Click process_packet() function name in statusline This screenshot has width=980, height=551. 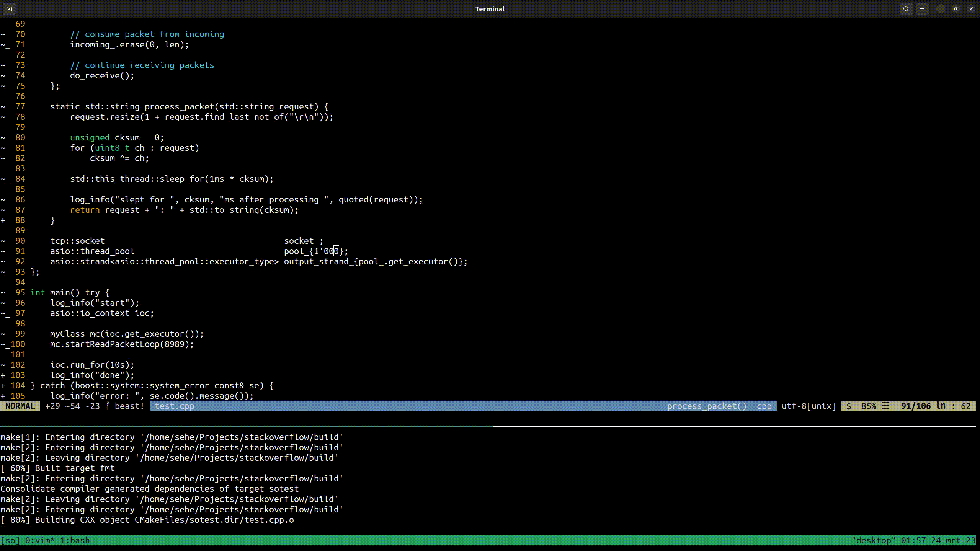pyautogui.click(x=707, y=406)
